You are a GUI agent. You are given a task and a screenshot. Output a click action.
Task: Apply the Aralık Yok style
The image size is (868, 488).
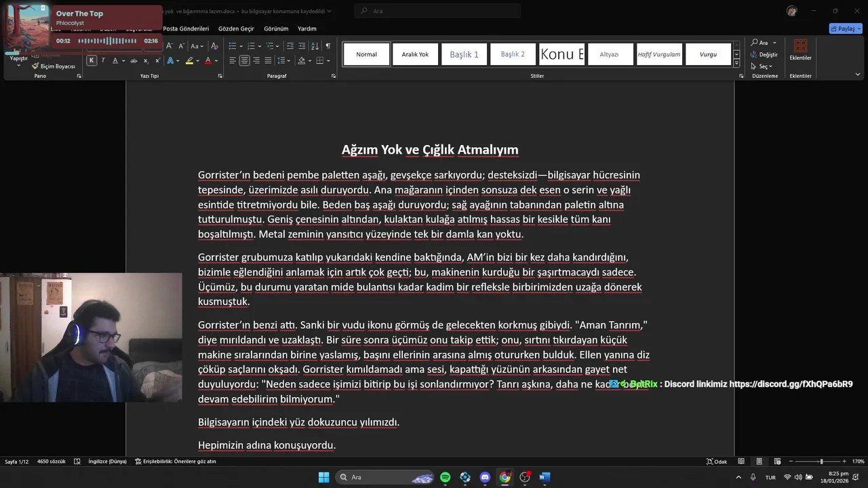click(415, 54)
